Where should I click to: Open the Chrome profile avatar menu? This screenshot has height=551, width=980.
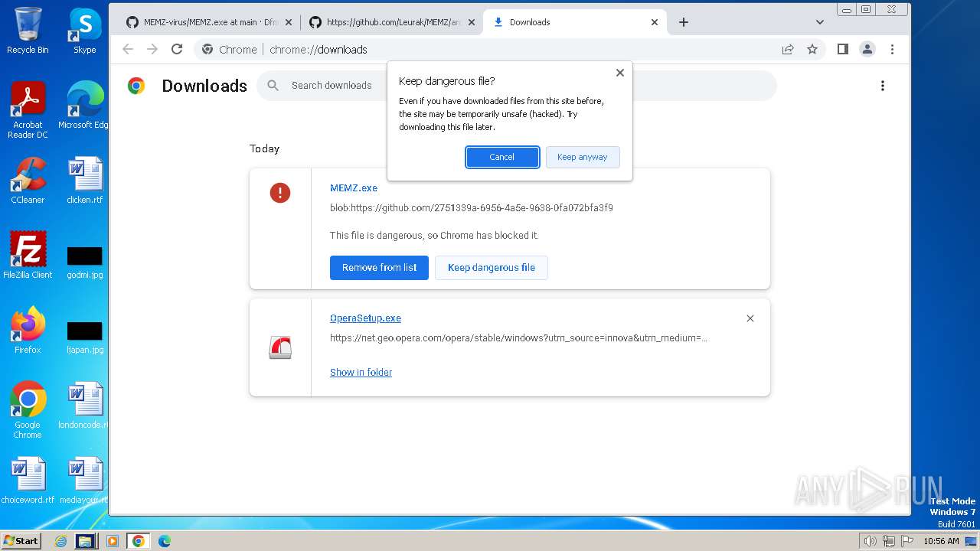coord(867,49)
